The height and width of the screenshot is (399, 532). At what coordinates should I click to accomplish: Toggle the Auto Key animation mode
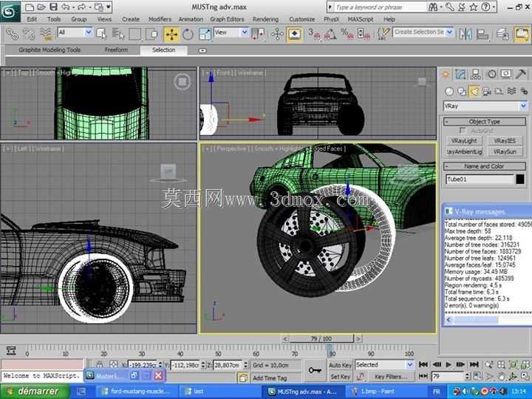(x=340, y=365)
